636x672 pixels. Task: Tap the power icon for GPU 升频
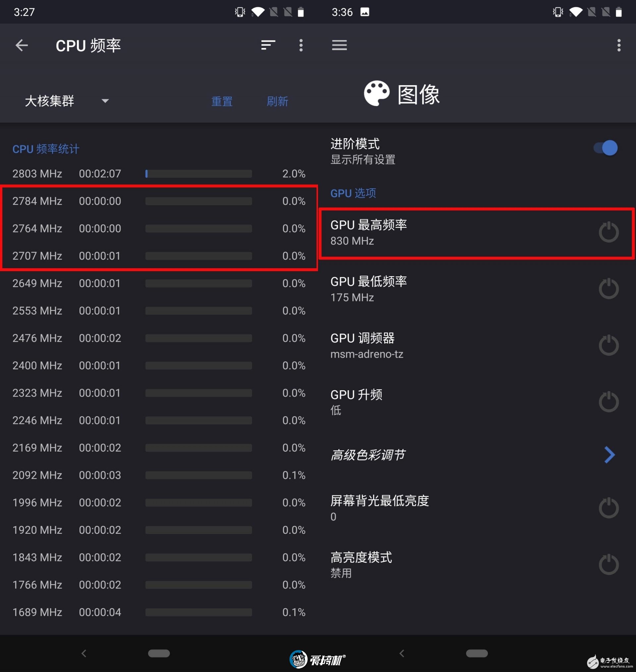click(609, 401)
